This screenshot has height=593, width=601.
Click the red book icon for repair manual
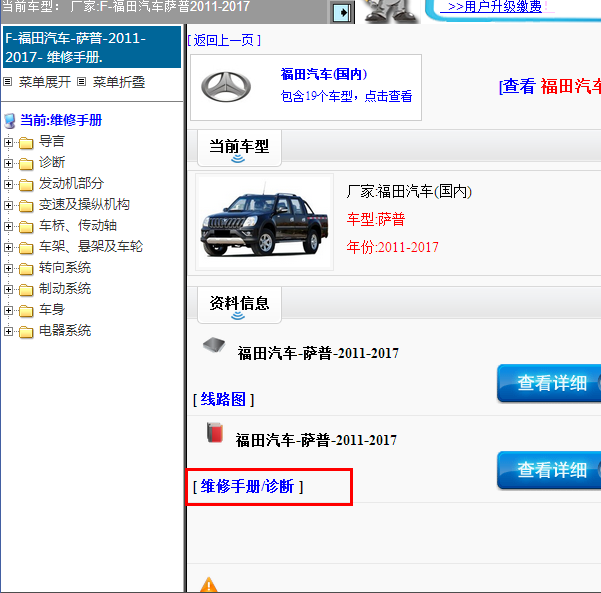tap(215, 432)
